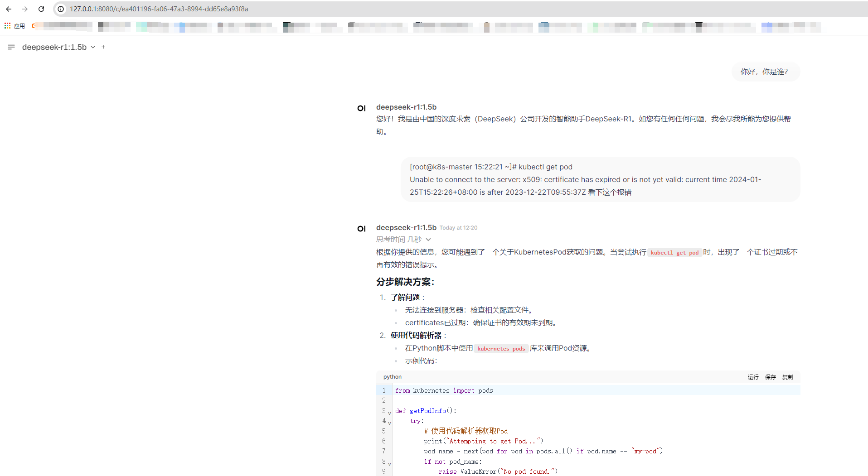The width and height of the screenshot is (868, 476).
Task: Open the apps grid bookmark icon
Action: pyautogui.click(x=7, y=26)
